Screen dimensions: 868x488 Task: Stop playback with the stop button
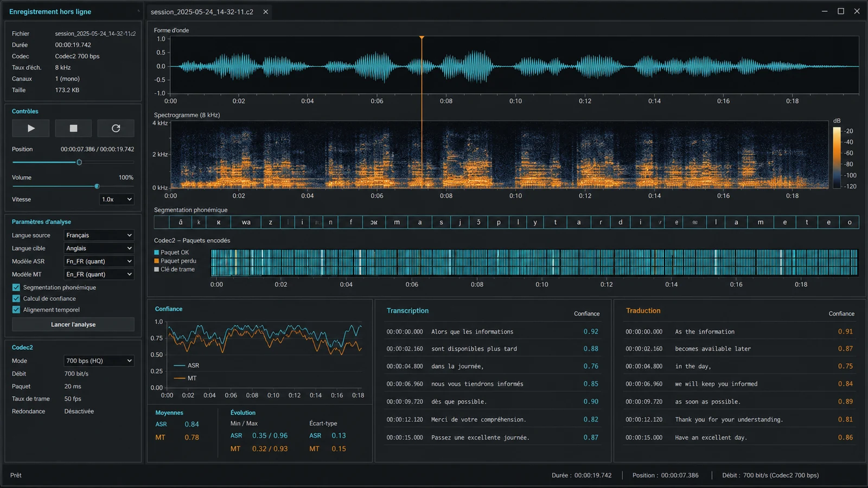click(73, 129)
